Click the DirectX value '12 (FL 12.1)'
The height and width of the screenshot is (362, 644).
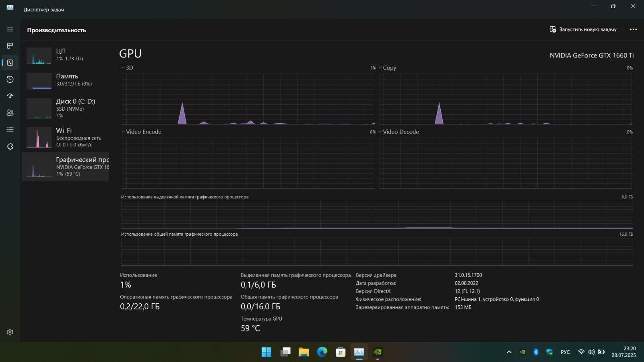(x=467, y=291)
